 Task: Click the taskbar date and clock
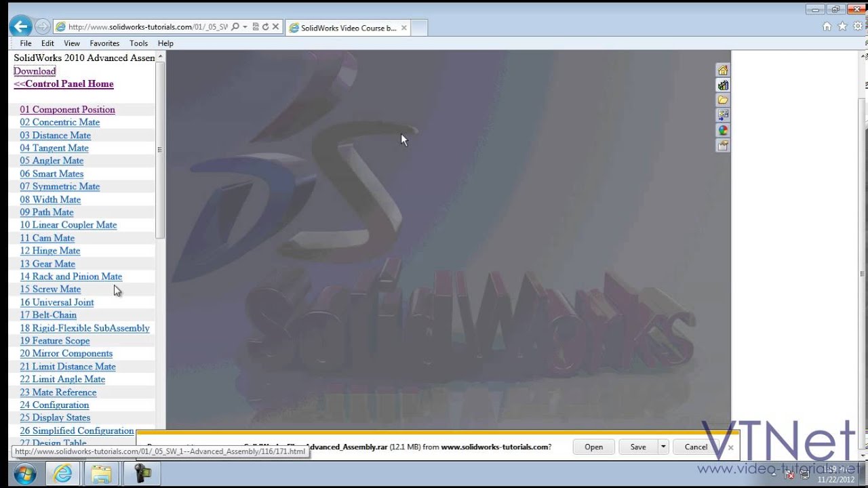pyautogui.click(x=836, y=474)
